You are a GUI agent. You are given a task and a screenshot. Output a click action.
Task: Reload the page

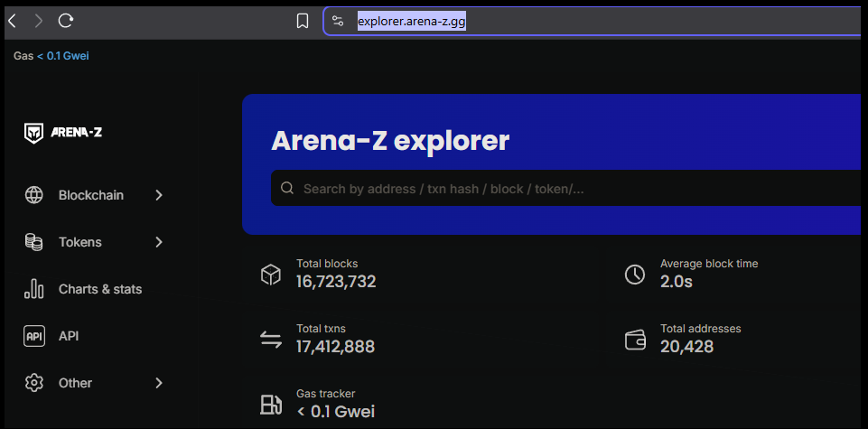(x=66, y=20)
